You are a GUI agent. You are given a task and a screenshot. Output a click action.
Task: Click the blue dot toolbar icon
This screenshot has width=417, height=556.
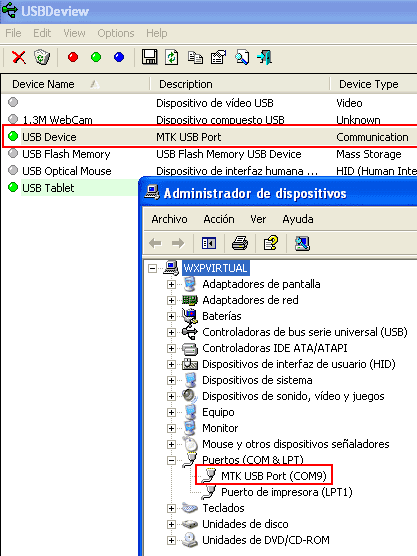click(119, 57)
